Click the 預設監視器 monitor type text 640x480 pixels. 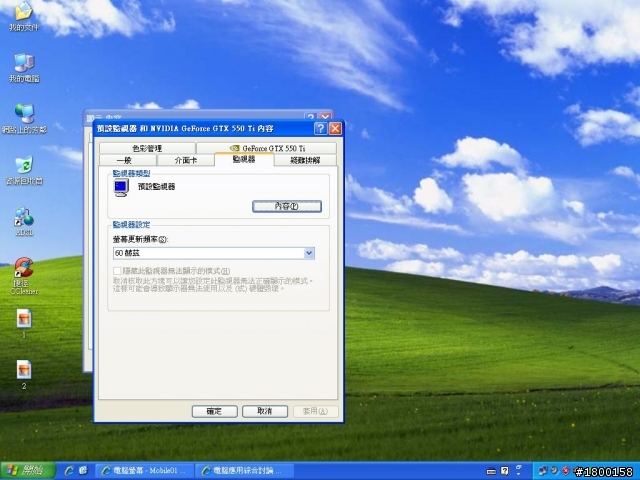click(x=156, y=187)
